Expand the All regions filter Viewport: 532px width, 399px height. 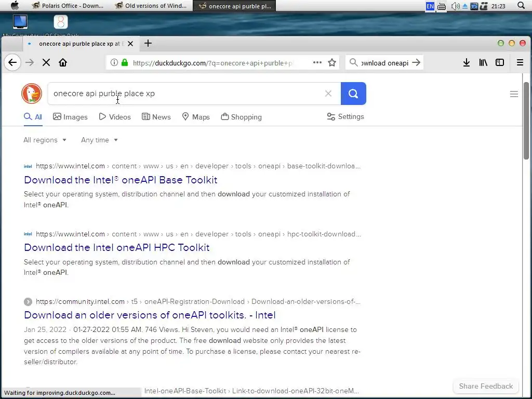pos(45,140)
